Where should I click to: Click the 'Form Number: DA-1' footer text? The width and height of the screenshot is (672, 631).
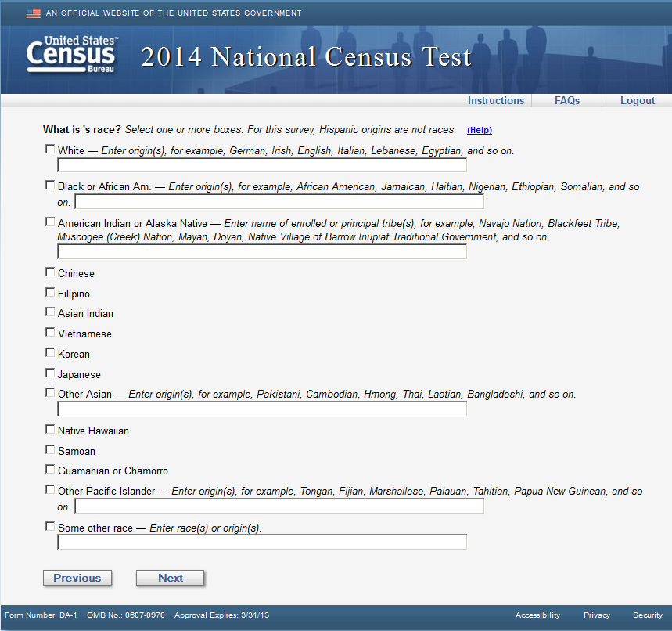pos(41,615)
